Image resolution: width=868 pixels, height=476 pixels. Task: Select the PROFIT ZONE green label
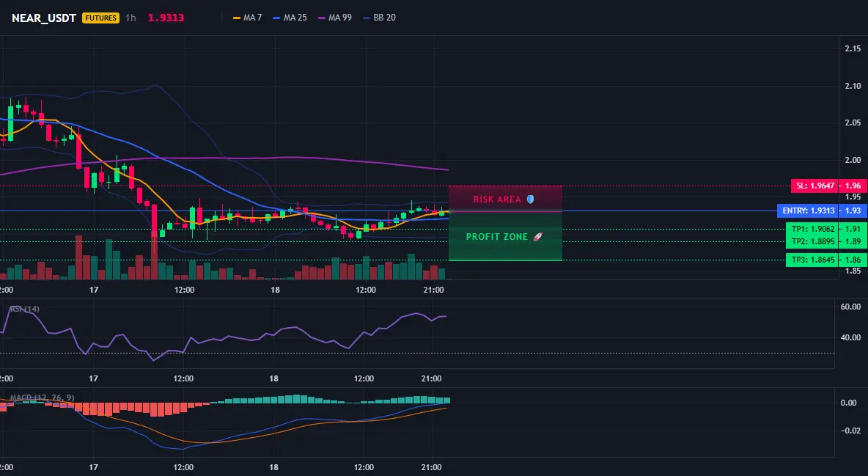496,237
